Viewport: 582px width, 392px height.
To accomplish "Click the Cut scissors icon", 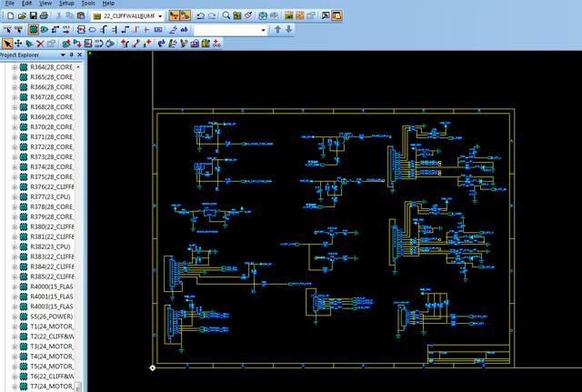I will [x=58, y=15].
